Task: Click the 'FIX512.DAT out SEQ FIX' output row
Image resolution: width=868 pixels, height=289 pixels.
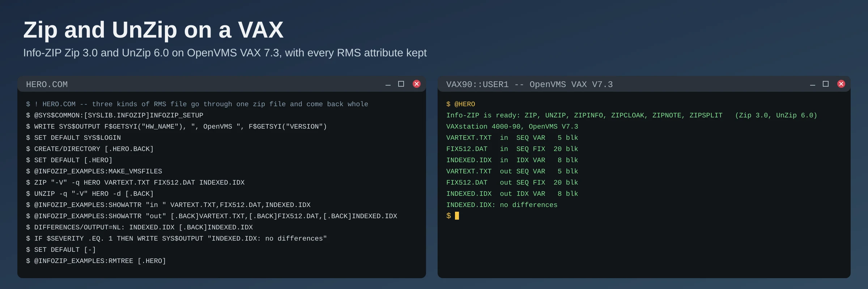Action: pos(512,182)
